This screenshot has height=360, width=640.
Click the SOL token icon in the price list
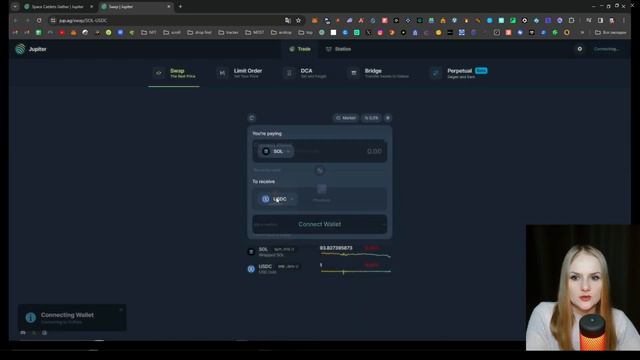251,252
